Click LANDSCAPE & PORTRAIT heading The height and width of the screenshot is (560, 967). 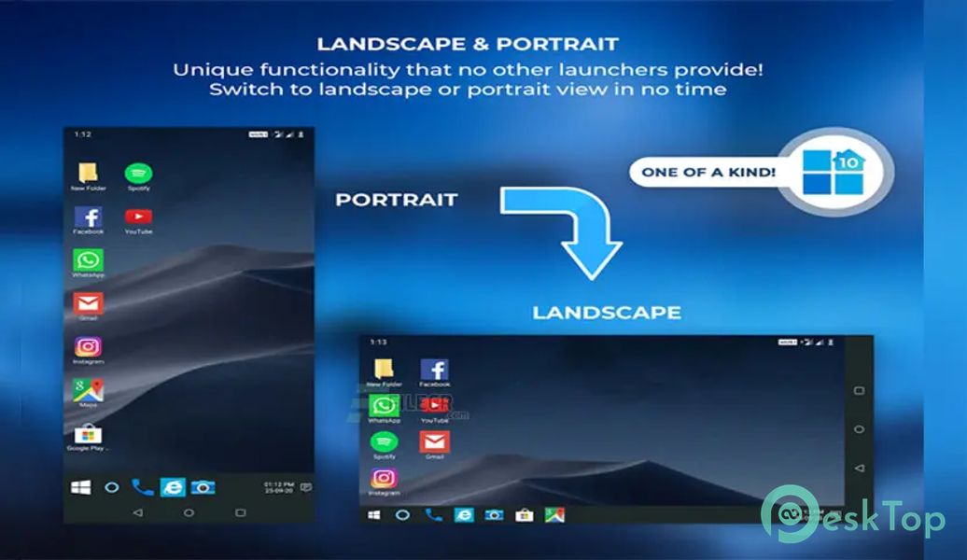(468, 44)
